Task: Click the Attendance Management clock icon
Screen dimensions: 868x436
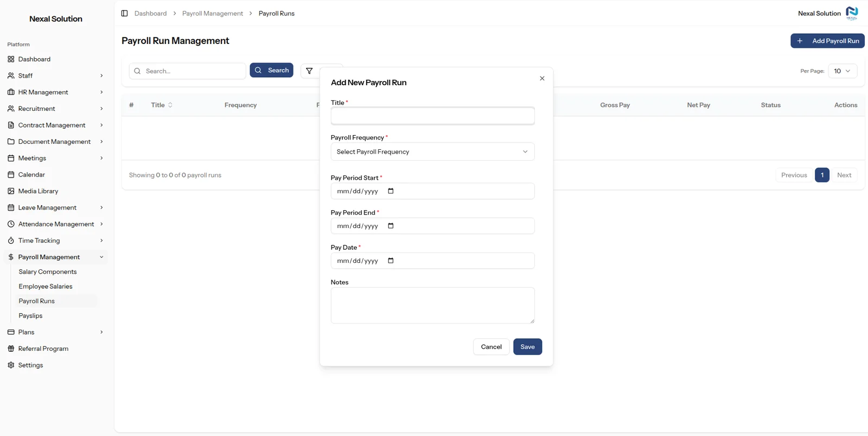Action: (11, 224)
